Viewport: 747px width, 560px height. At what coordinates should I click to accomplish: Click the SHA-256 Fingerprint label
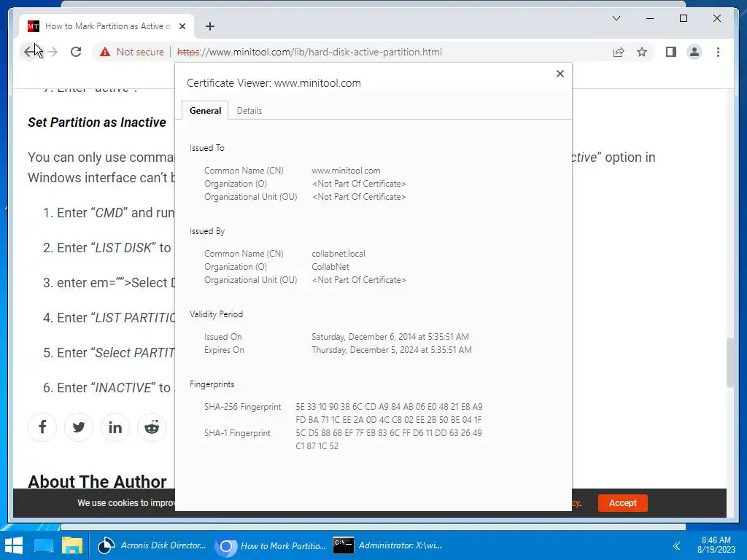tap(242, 407)
